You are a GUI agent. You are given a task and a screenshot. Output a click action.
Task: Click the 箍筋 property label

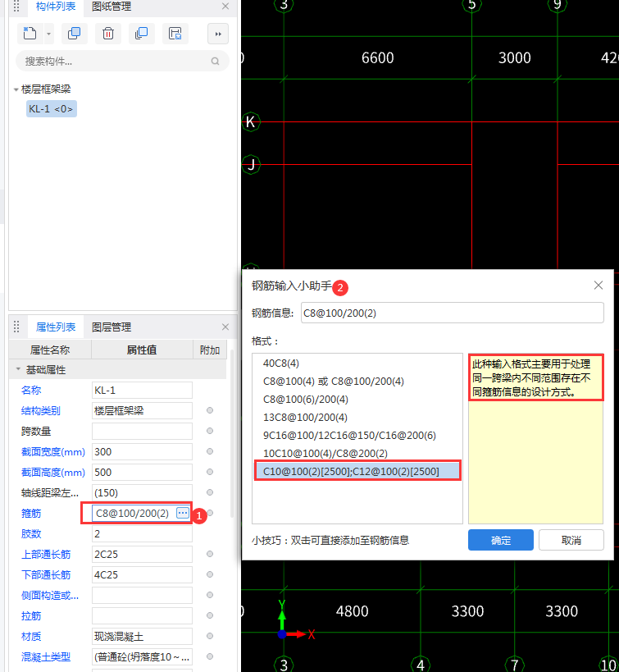[31, 514]
